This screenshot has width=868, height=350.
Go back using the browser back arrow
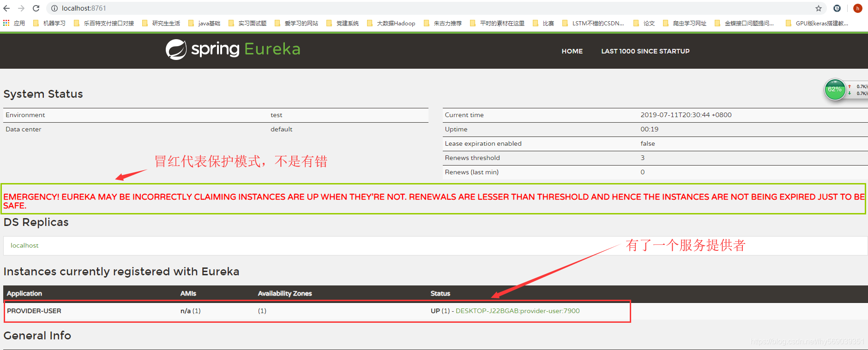6,8
